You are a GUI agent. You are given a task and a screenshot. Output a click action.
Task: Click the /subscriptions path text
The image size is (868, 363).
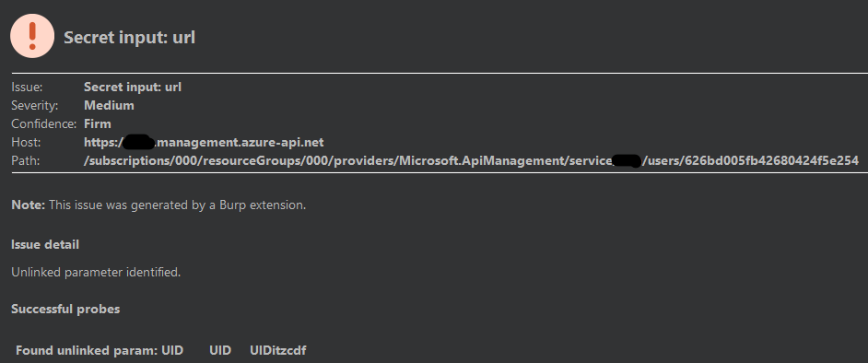(471, 160)
